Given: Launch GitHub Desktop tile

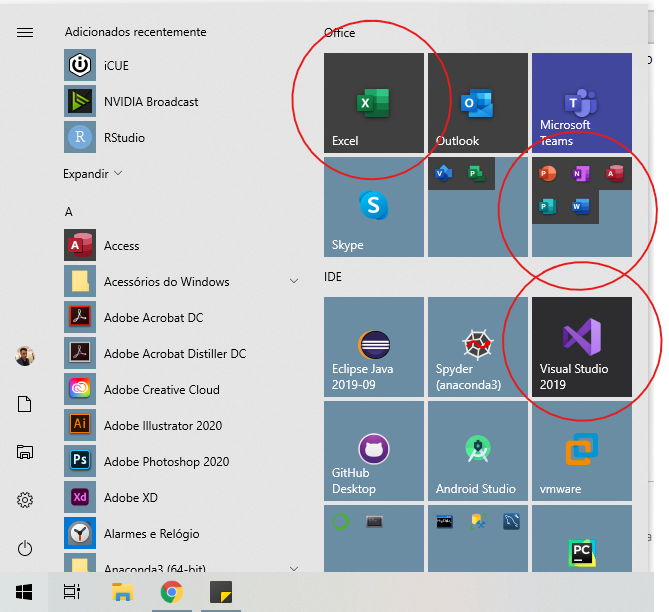Looking at the screenshot, I should coord(374,451).
